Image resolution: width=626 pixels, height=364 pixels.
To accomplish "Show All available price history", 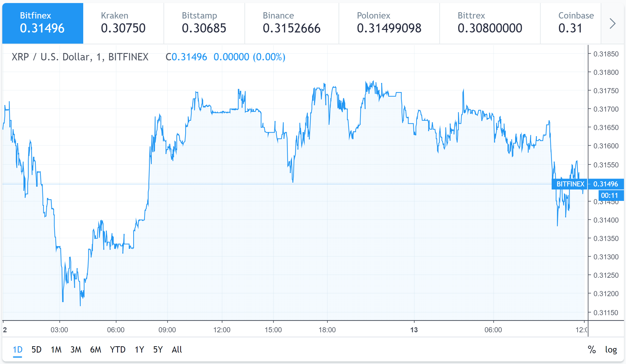I will coord(177,350).
